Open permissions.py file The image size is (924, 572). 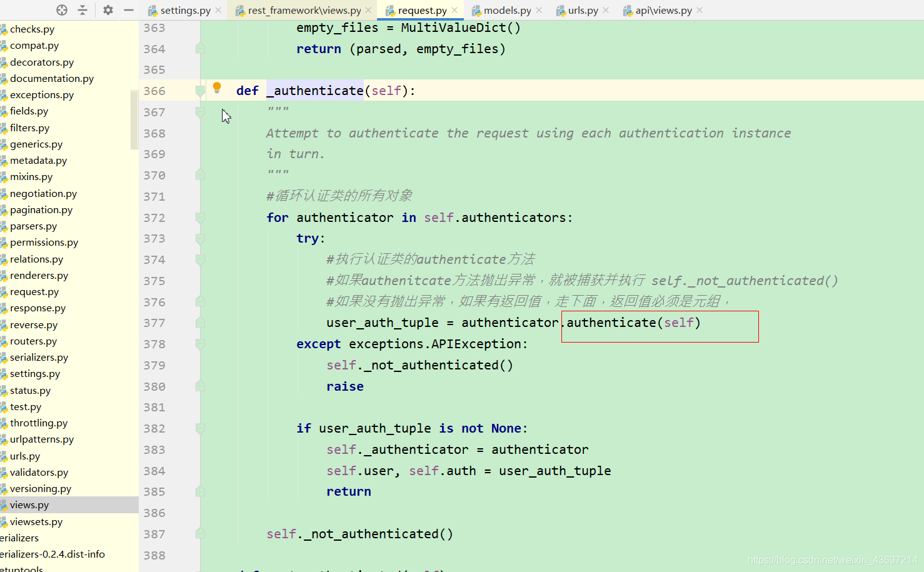tap(44, 243)
